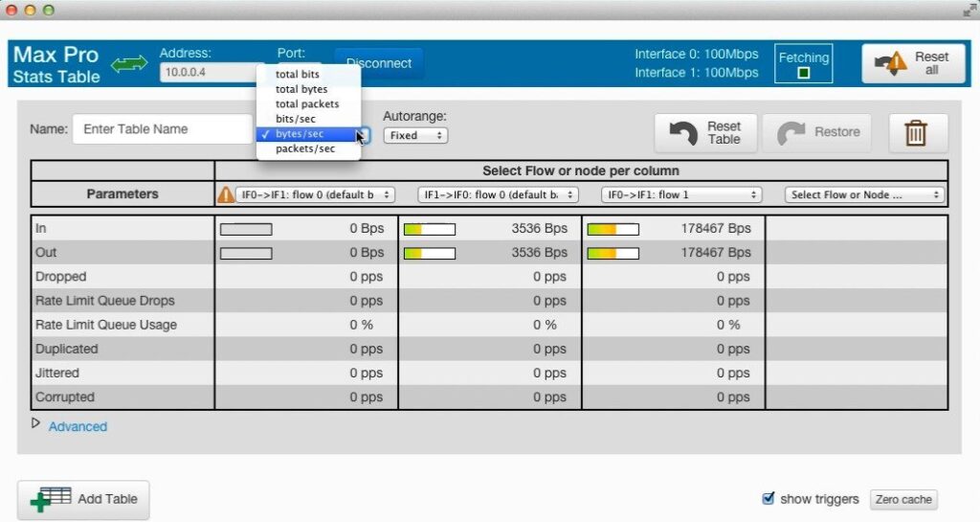This screenshot has width=980, height=522.
Task: Click the Reset Table undo arrow
Action: [x=683, y=133]
